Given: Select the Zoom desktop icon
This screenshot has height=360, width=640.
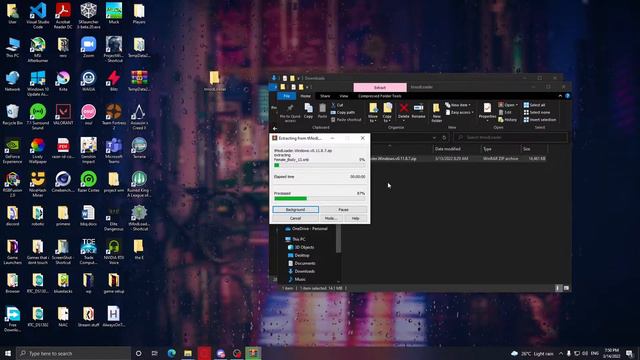Looking at the screenshot, I should (89, 47).
